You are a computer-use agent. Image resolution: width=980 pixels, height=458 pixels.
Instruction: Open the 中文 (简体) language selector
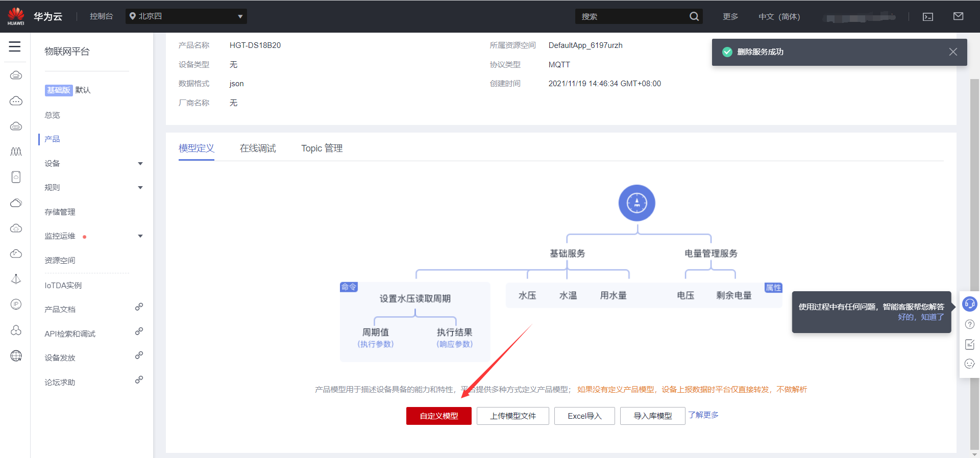tap(779, 17)
